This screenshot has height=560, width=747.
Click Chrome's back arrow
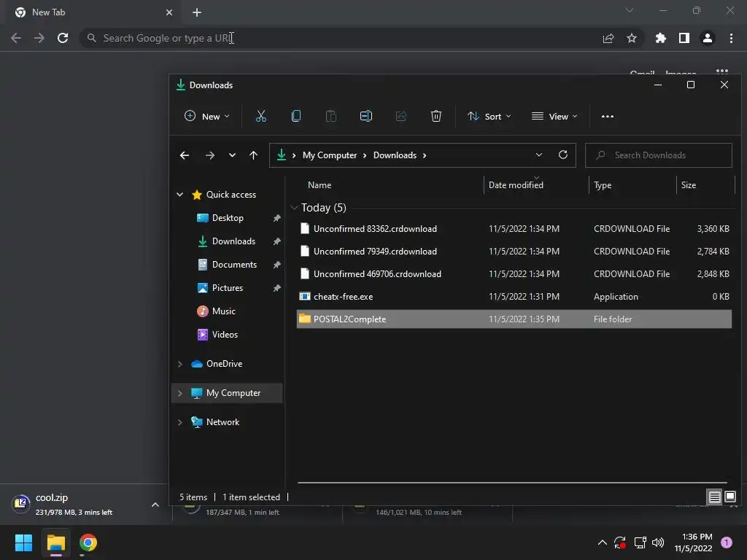[x=16, y=38]
